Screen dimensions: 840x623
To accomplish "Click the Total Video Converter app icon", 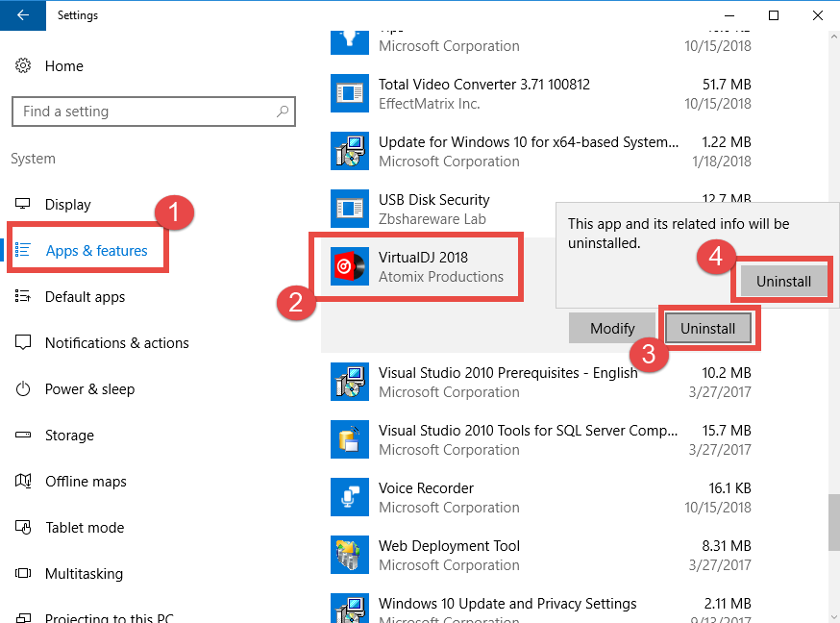I will [350, 93].
